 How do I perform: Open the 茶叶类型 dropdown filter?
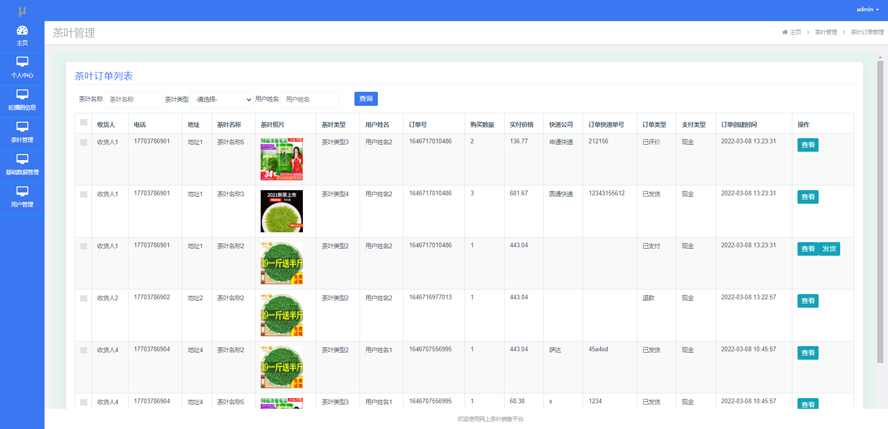(x=222, y=100)
